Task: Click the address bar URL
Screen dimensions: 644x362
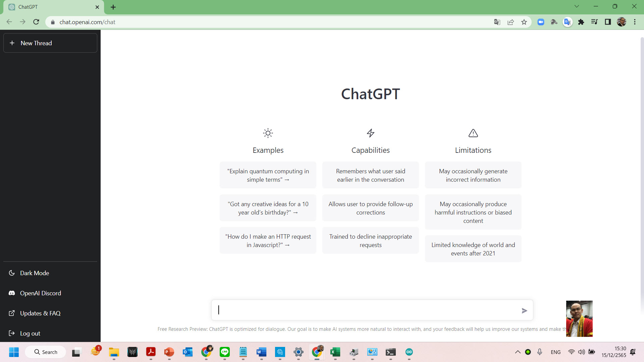Action: [x=87, y=22]
